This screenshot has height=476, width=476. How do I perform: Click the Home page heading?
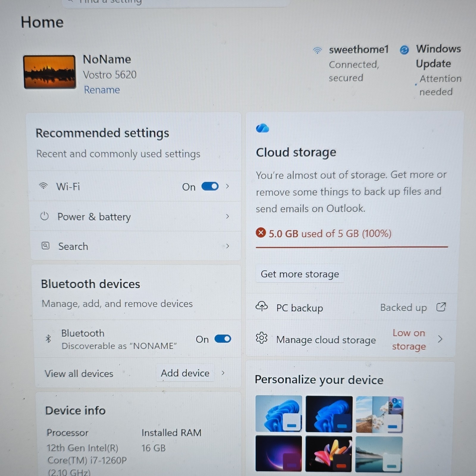pyautogui.click(x=42, y=22)
